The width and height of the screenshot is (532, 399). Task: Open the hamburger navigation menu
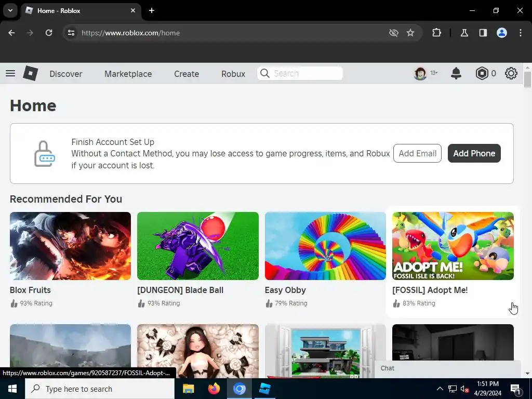10,73
